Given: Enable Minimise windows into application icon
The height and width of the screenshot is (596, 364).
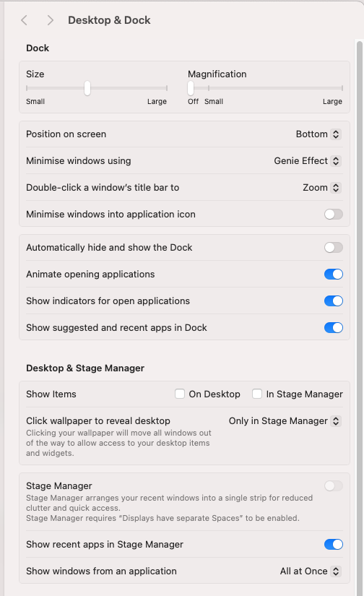Looking at the screenshot, I should coord(334,215).
